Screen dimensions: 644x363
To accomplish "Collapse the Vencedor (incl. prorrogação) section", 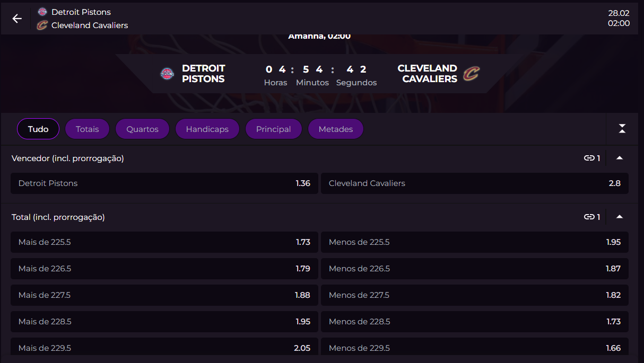I will pos(619,158).
